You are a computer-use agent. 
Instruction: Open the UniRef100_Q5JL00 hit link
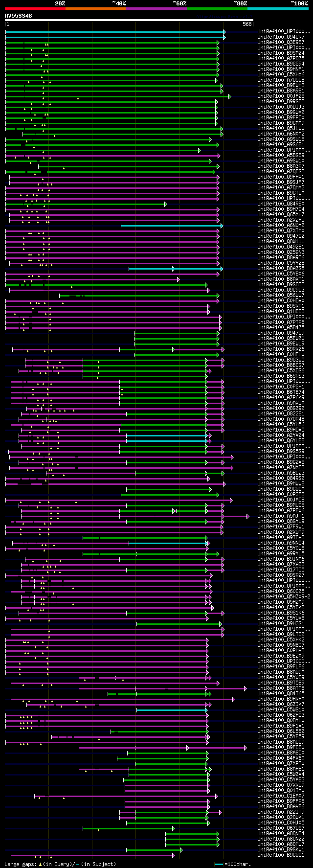281,129
